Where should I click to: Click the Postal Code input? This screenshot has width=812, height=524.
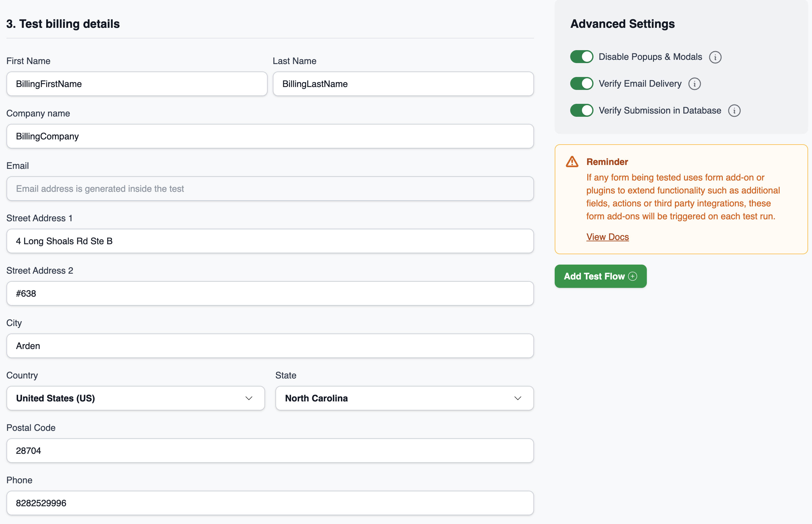(270, 451)
